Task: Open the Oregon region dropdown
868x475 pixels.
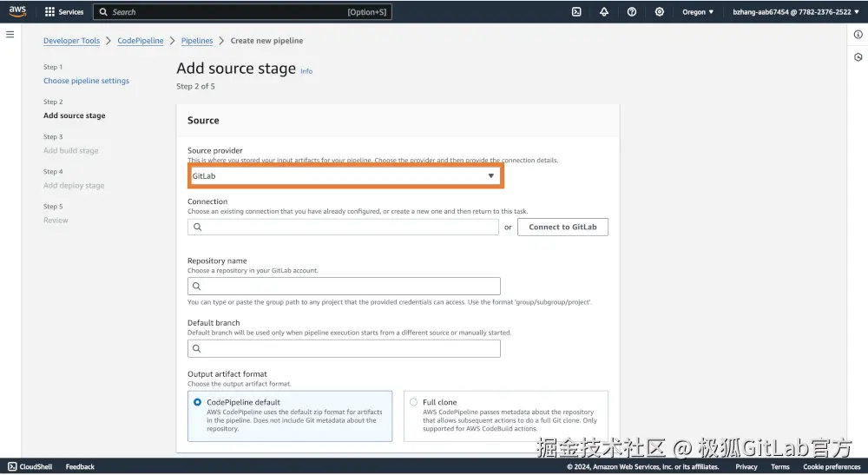Action: 698,11
